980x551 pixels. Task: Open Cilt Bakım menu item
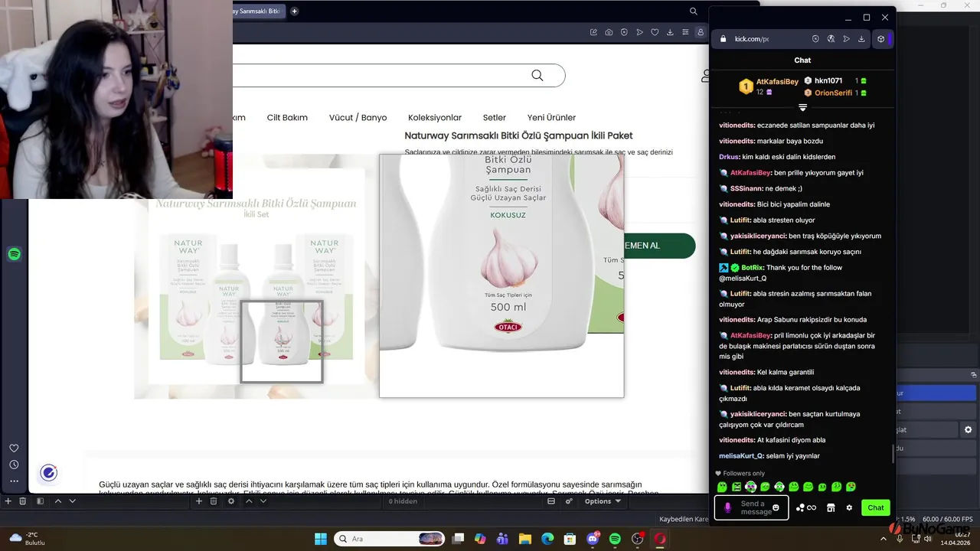tap(287, 117)
